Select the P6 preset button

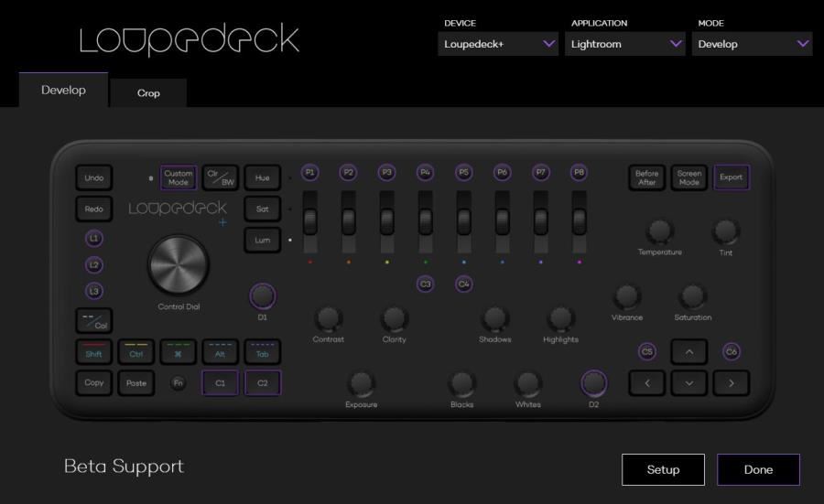pyautogui.click(x=502, y=173)
